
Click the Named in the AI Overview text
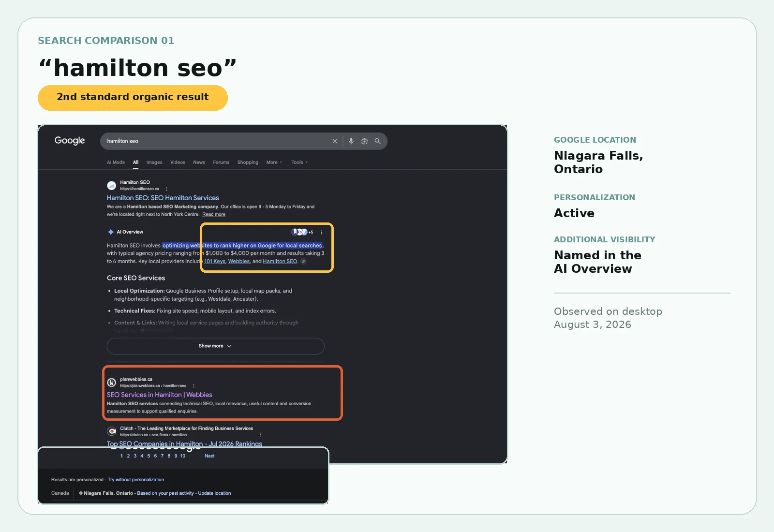[x=598, y=262]
